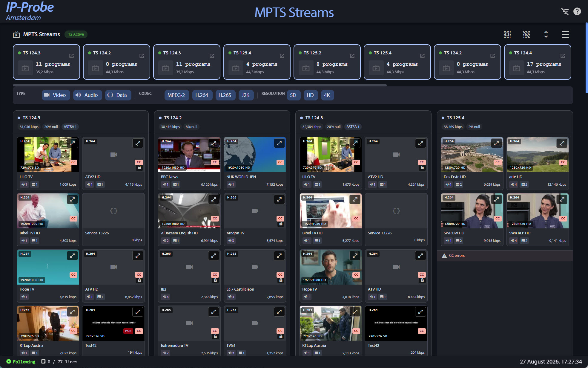
Task: Select the TS 125.2 stream card
Action: (x=327, y=62)
